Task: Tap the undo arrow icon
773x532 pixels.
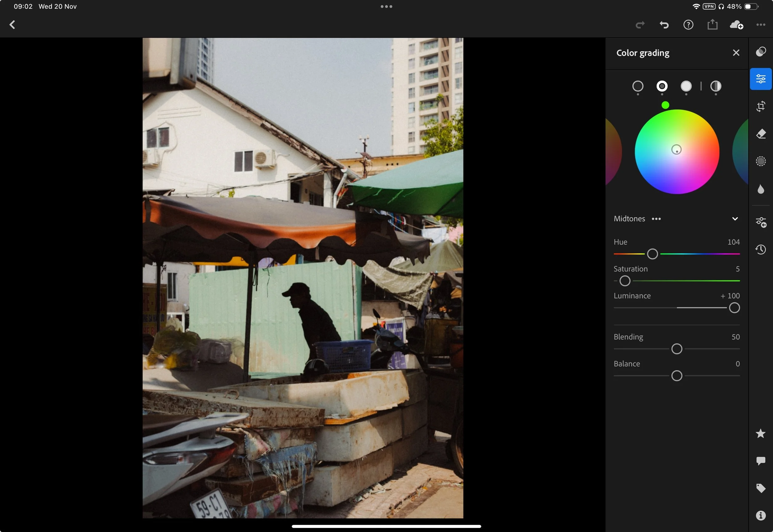Action: click(664, 25)
